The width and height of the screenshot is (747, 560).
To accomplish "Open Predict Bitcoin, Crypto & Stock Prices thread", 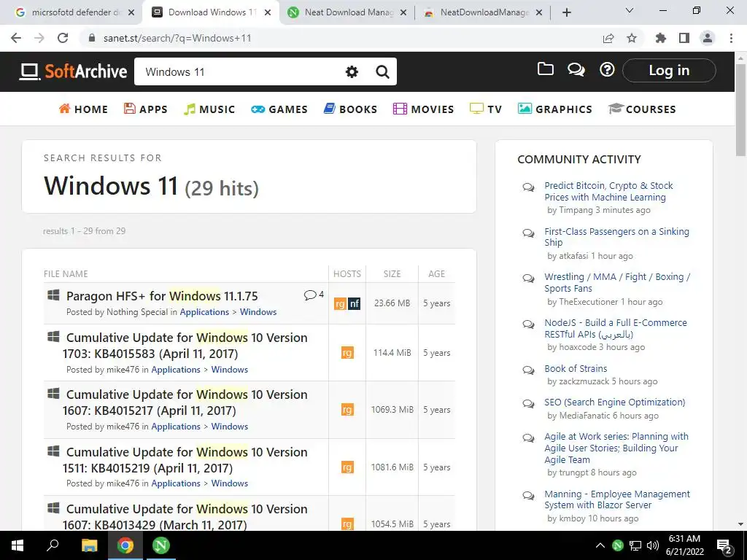I will click(608, 192).
